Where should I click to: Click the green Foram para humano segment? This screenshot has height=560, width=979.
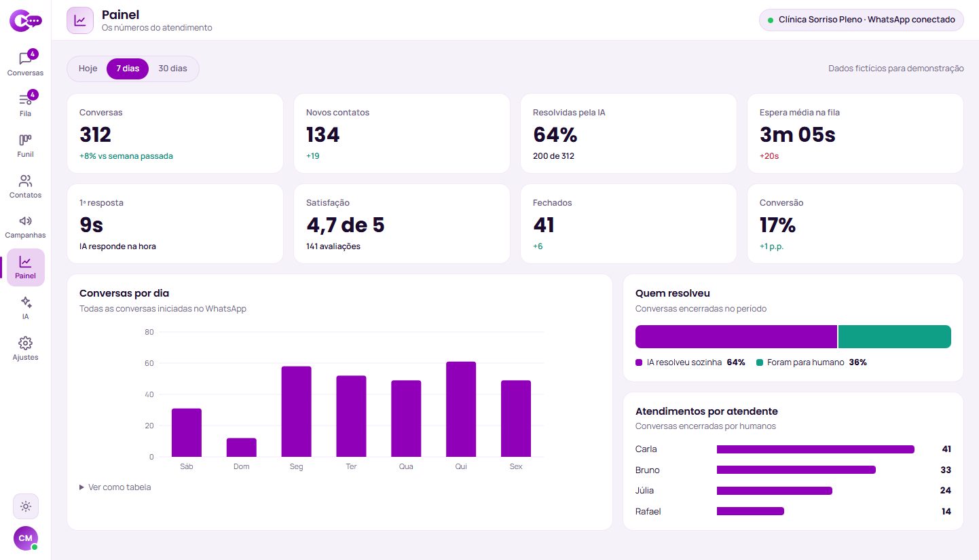(x=895, y=337)
